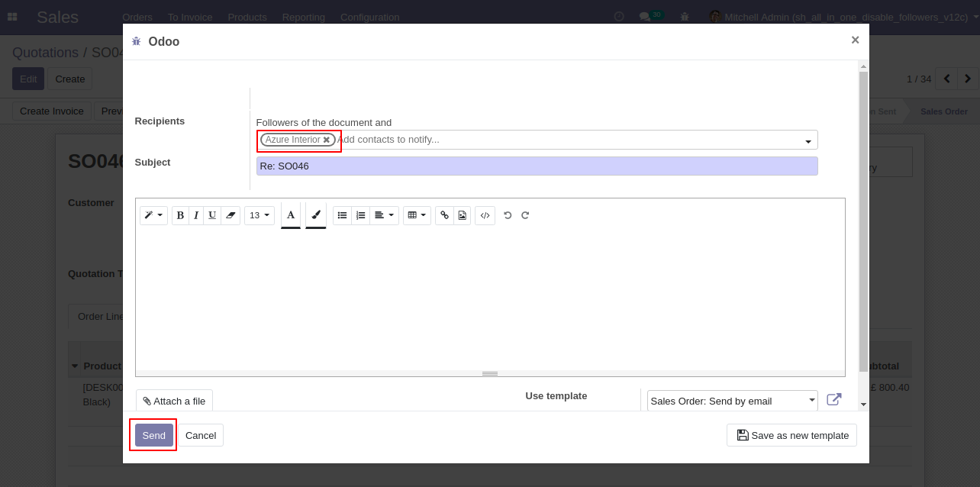This screenshot has height=487, width=980.
Task: Click the activities clock icon
Action: [619, 16]
